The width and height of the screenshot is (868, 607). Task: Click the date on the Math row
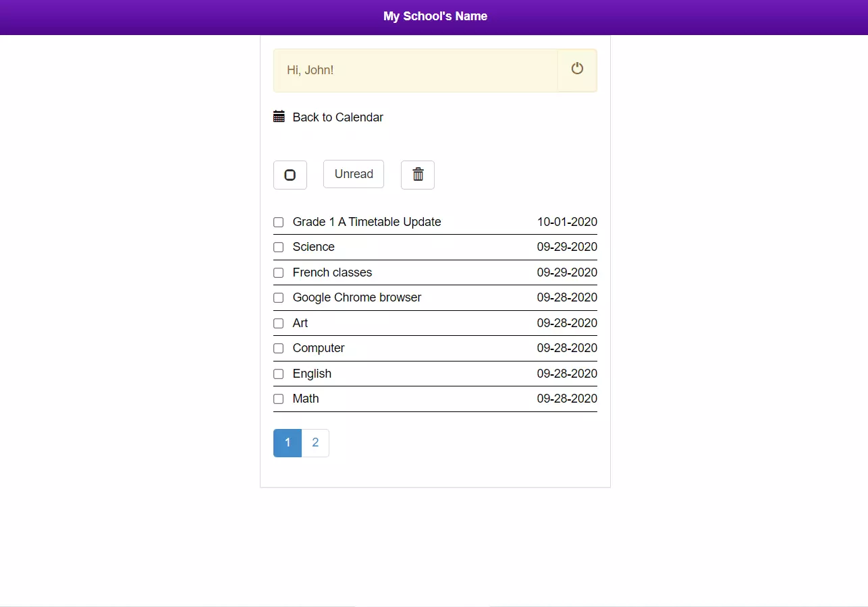[567, 399]
